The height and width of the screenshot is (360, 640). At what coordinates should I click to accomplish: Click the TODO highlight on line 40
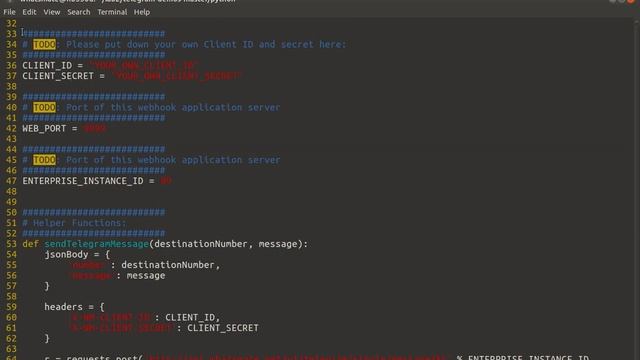(44, 107)
